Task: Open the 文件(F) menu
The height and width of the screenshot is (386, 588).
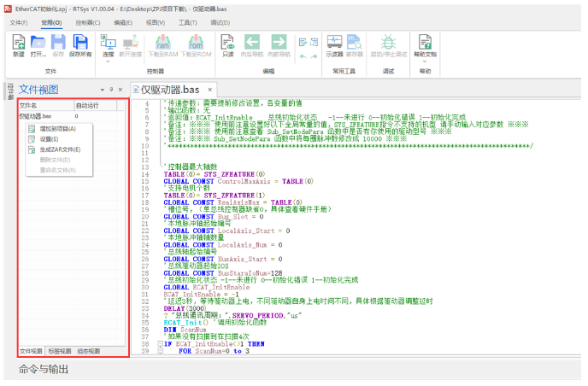Action: (x=19, y=23)
